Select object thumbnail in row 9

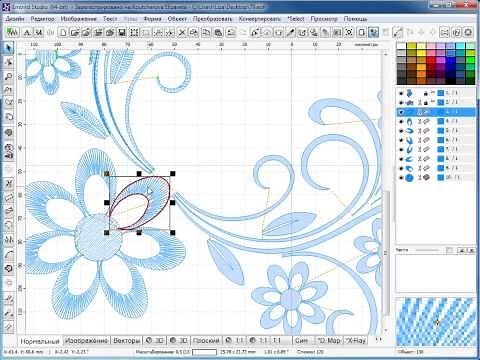pos(409,168)
